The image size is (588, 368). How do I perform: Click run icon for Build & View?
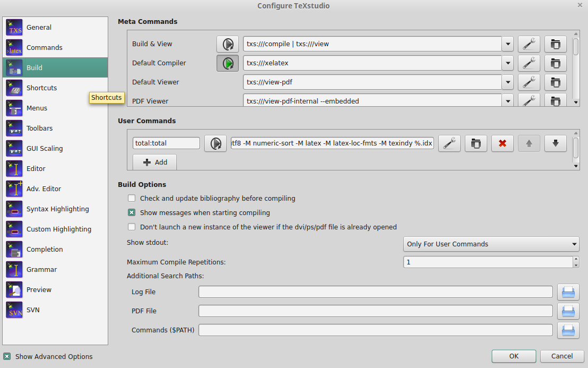pos(228,44)
